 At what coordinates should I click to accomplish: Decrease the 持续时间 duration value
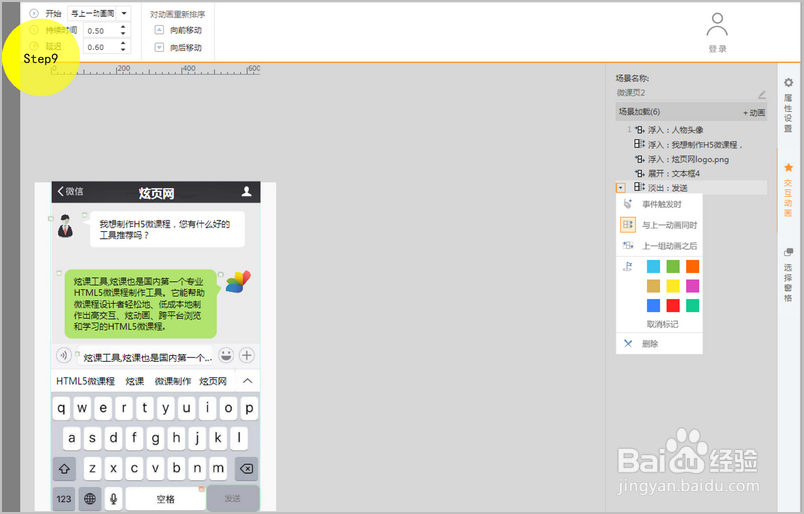123,33
